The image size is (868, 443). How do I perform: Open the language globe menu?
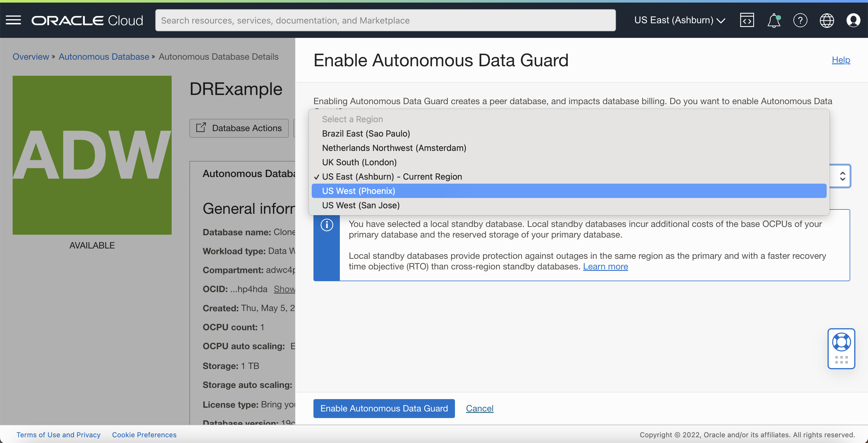pyautogui.click(x=827, y=20)
